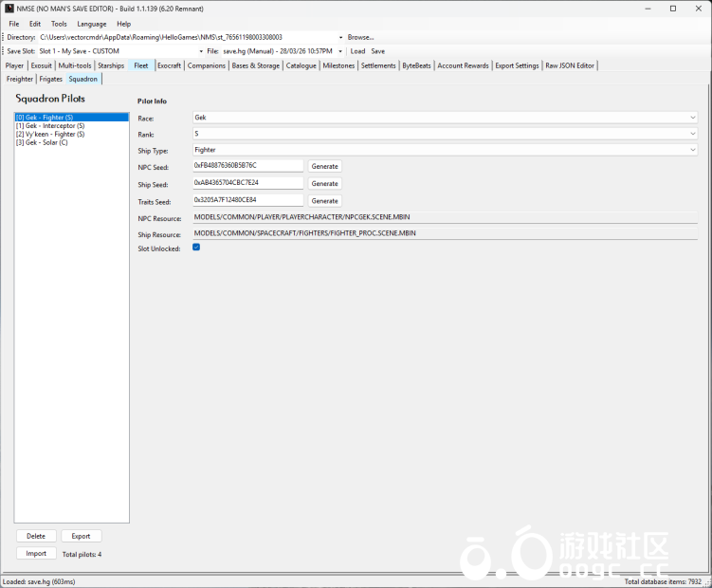
Task: Open the Rank dropdown
Action: click(693, 134)
